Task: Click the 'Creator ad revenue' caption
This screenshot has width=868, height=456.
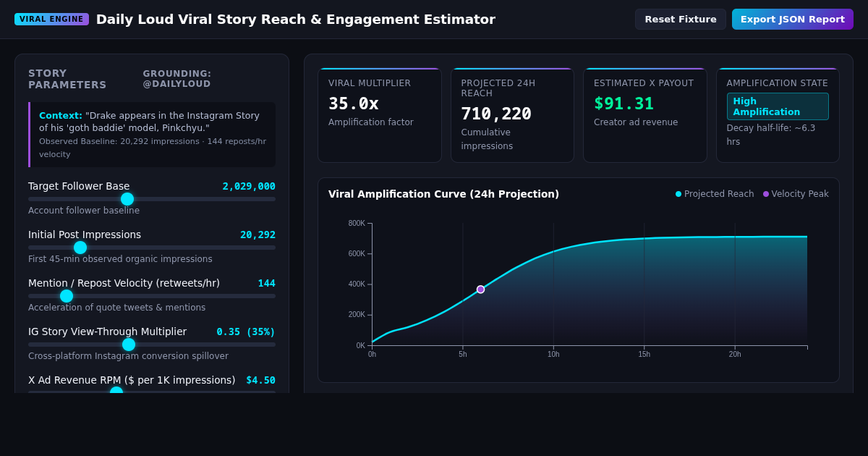Action: click(x=636, y=122)
